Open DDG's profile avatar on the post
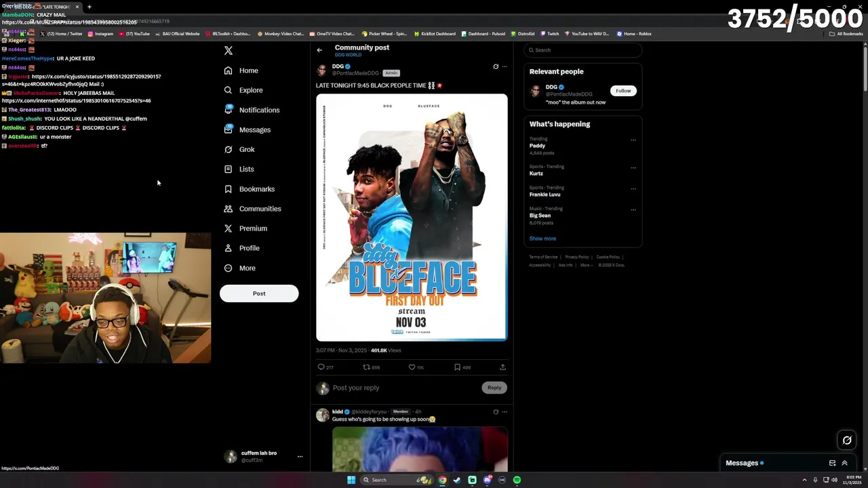 (322, 70)
